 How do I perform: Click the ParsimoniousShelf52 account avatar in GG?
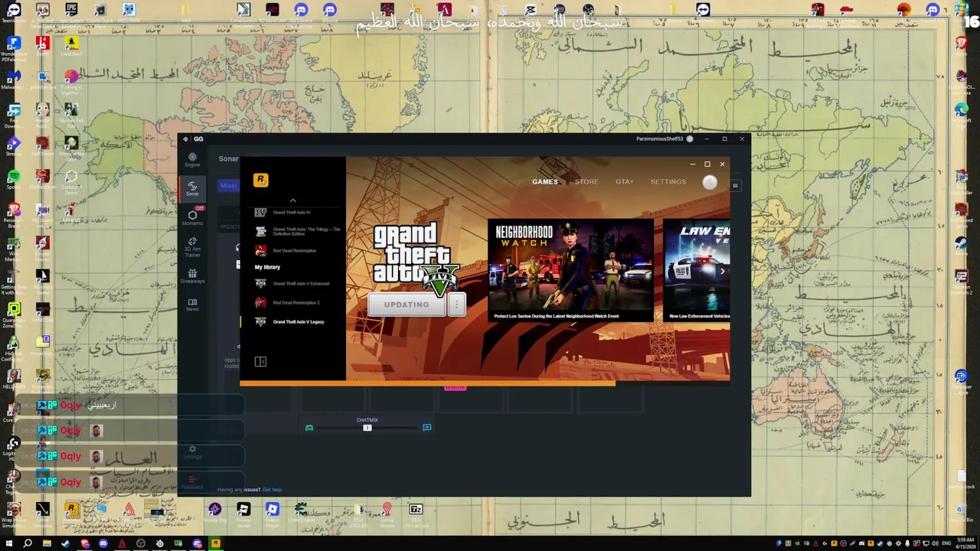click(690, 139)
